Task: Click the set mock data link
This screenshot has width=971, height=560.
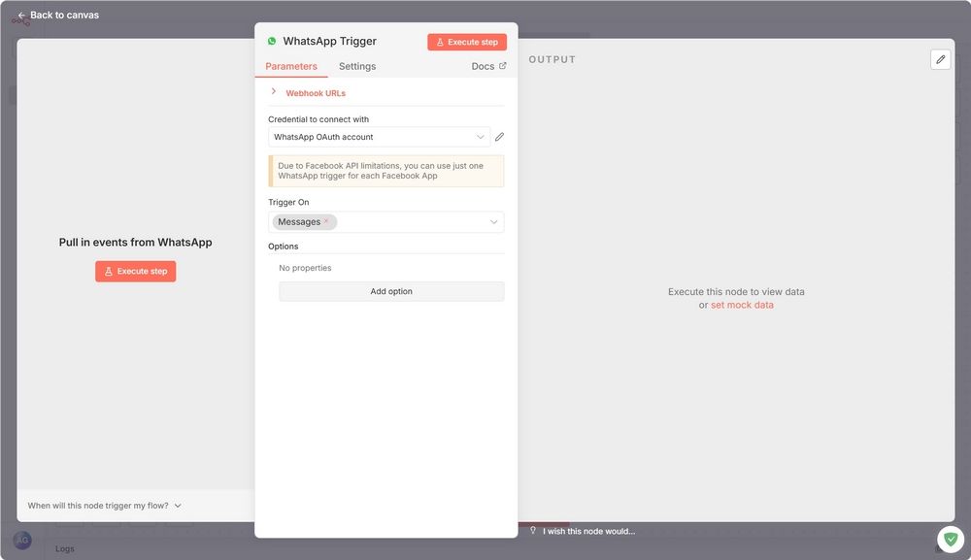Action: (742, 304)
